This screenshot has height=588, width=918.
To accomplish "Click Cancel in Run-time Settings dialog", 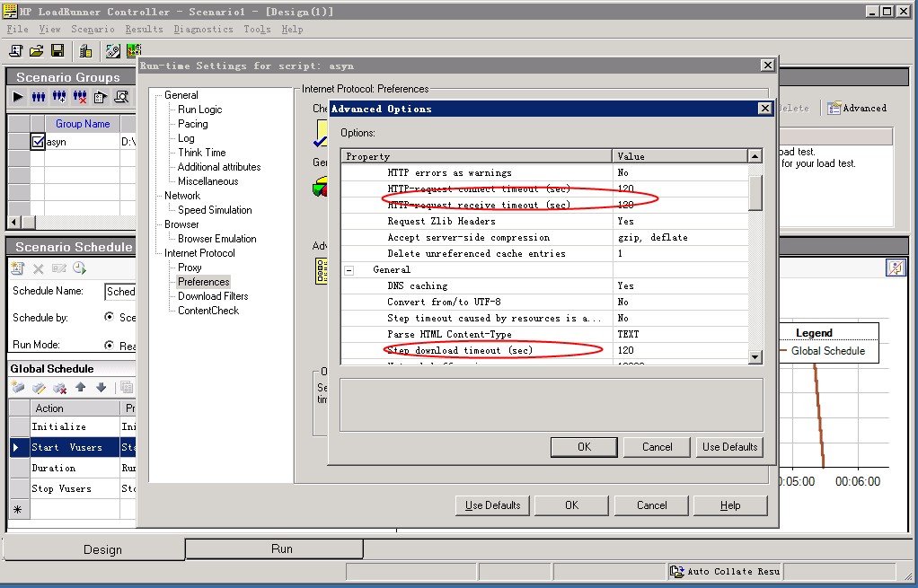I will pos(651,505).
